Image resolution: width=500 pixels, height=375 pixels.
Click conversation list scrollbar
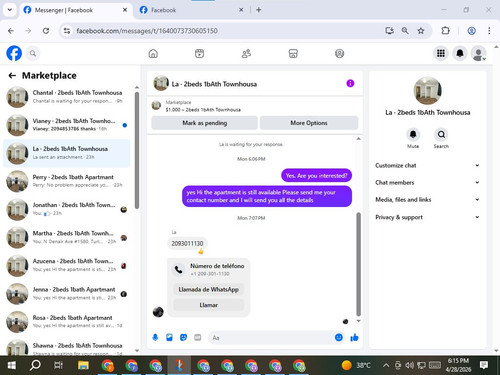(137, 150)
